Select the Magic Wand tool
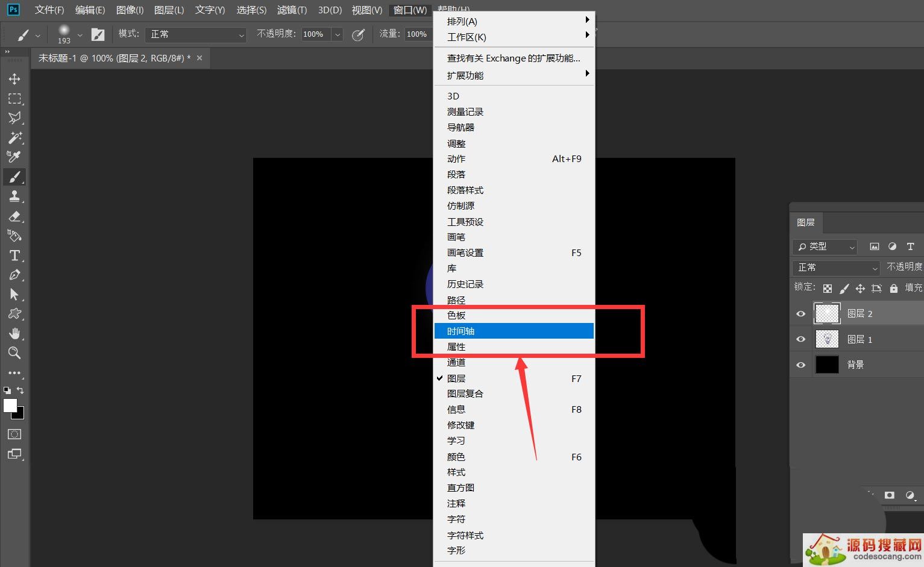The height and width of the screenshot is (567, 924). point(14,137)
